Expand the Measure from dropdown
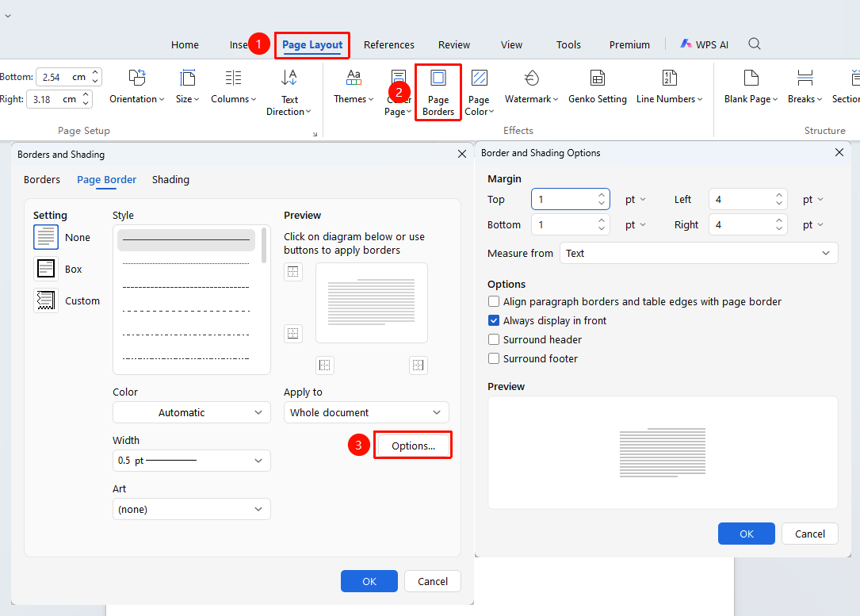Viewport: 860px width, 616px height. pos(699,253)
